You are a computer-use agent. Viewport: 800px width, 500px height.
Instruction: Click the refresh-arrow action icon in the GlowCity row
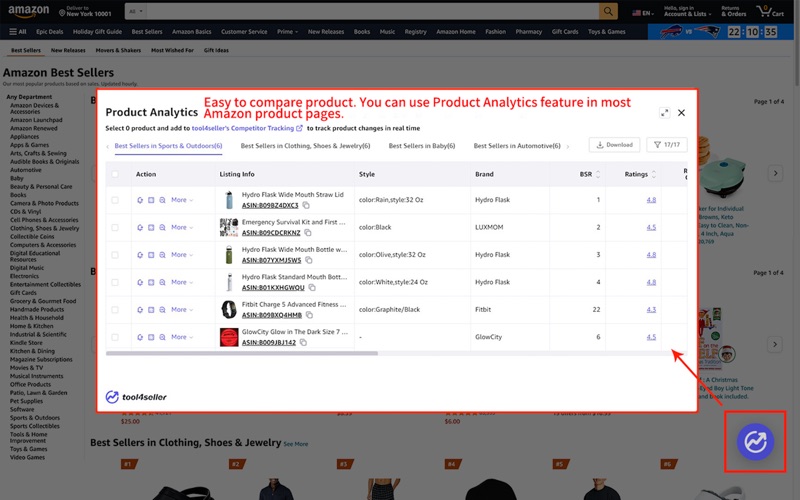(x=140, y=337)
